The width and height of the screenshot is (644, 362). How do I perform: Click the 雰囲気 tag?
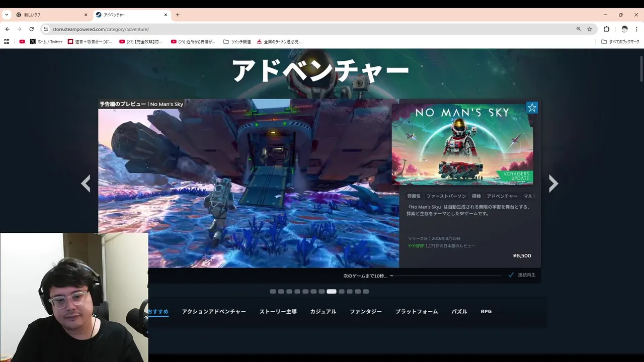click(x=414, y=196)
